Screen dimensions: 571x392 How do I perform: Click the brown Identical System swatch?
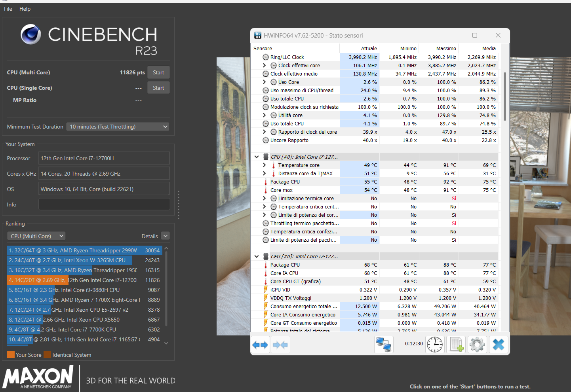point(47,354)
